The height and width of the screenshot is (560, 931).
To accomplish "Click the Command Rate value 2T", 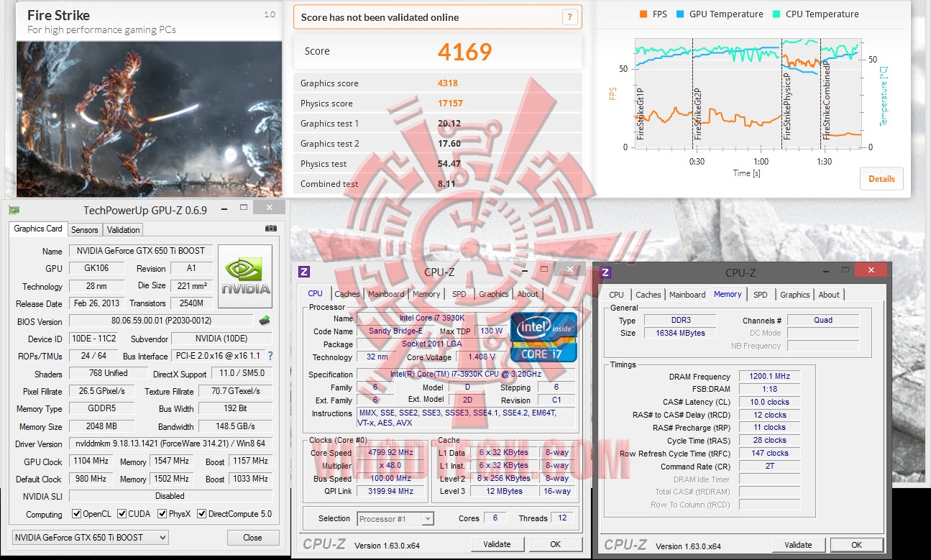I will (x=769, y=466).
